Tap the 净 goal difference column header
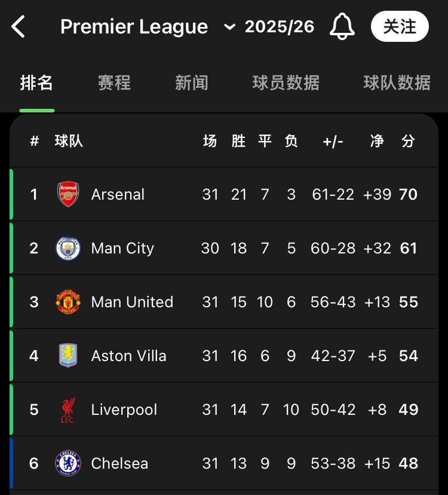 pos(377,141)
